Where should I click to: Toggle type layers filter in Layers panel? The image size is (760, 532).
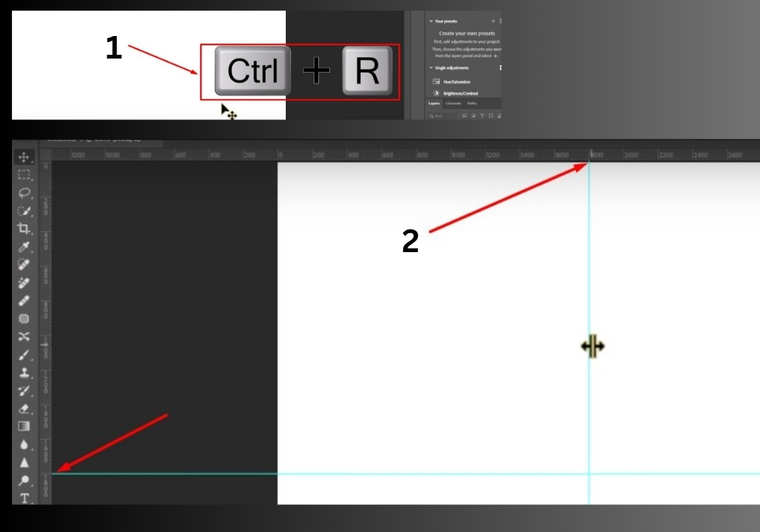click(482, 116)
